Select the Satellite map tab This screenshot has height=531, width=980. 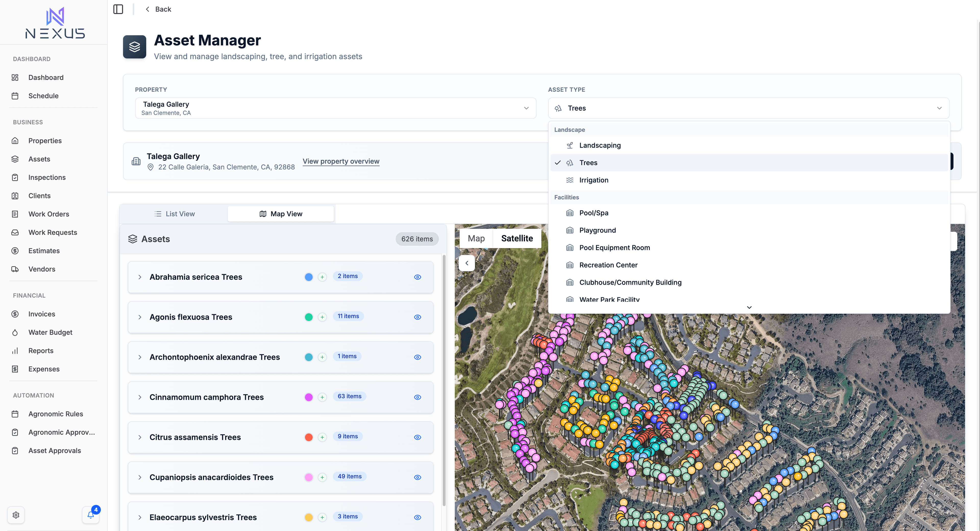[517, 238]
